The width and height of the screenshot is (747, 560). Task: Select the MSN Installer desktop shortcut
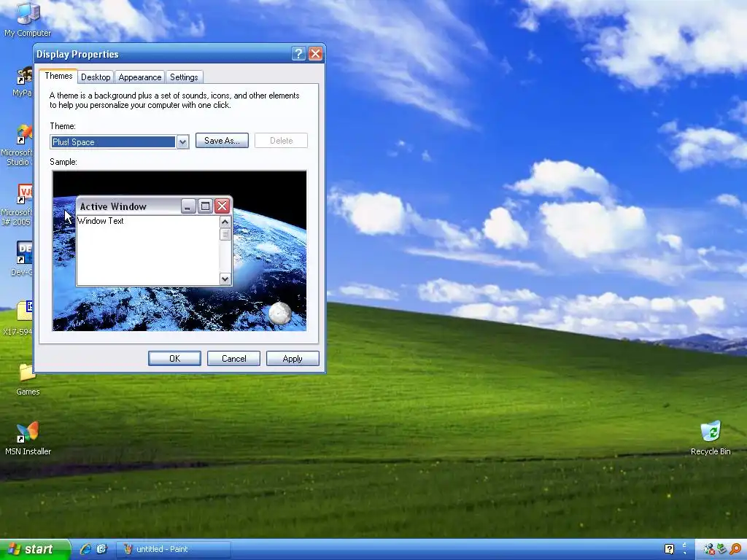[28, 438]
